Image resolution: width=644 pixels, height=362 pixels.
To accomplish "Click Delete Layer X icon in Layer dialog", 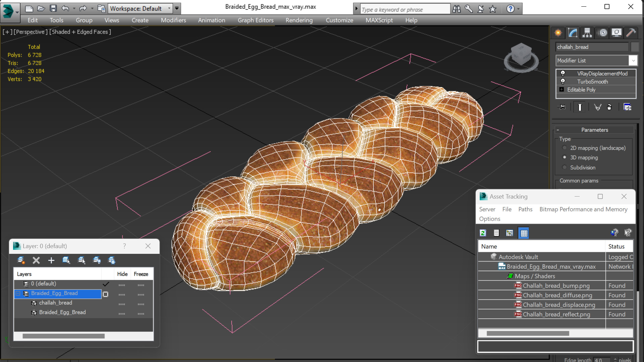I will tap(36, 260).
